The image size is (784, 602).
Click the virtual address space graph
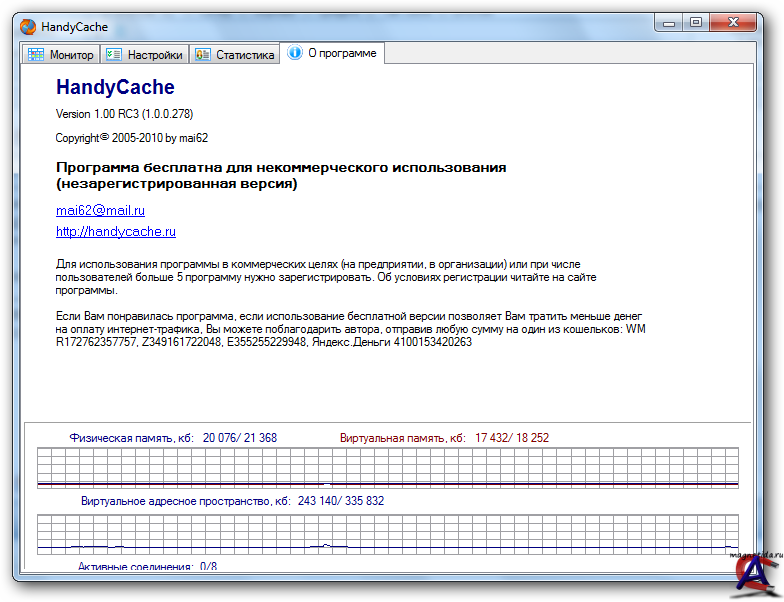(x=388, y=533)
